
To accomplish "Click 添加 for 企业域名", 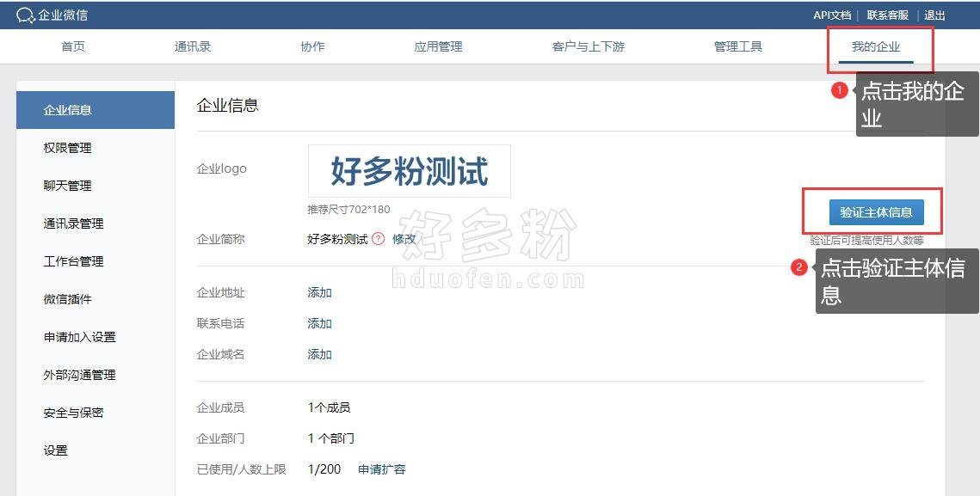I will [319, 354].
